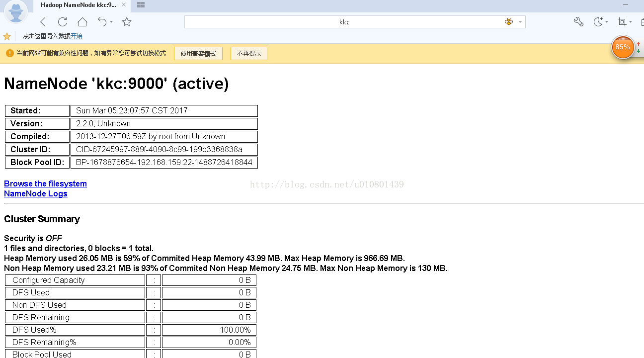Expand the undo arrow's dropdown caret
Screen dimensions: 644x358
point(111,22)
